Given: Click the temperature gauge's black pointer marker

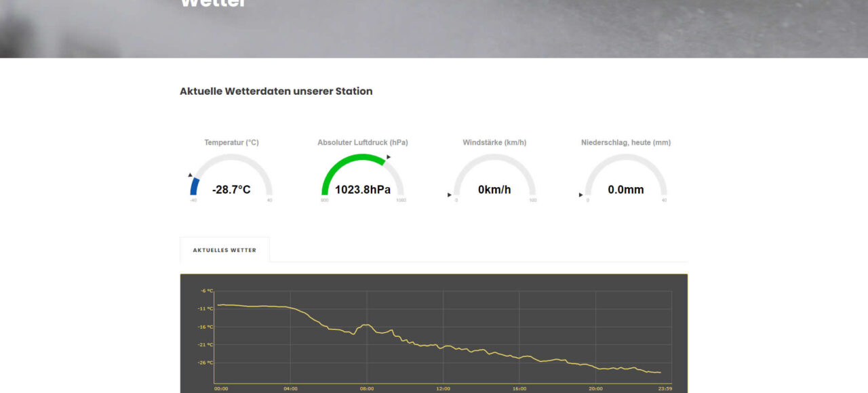Looking at the screenshot, I should pos(191,175).
